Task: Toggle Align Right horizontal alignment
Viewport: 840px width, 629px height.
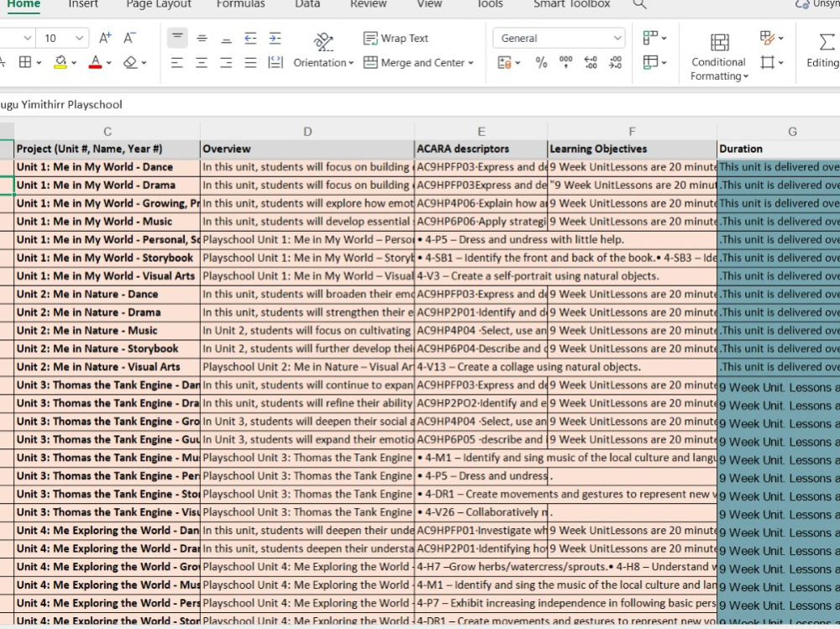Action: click(226, 63)
